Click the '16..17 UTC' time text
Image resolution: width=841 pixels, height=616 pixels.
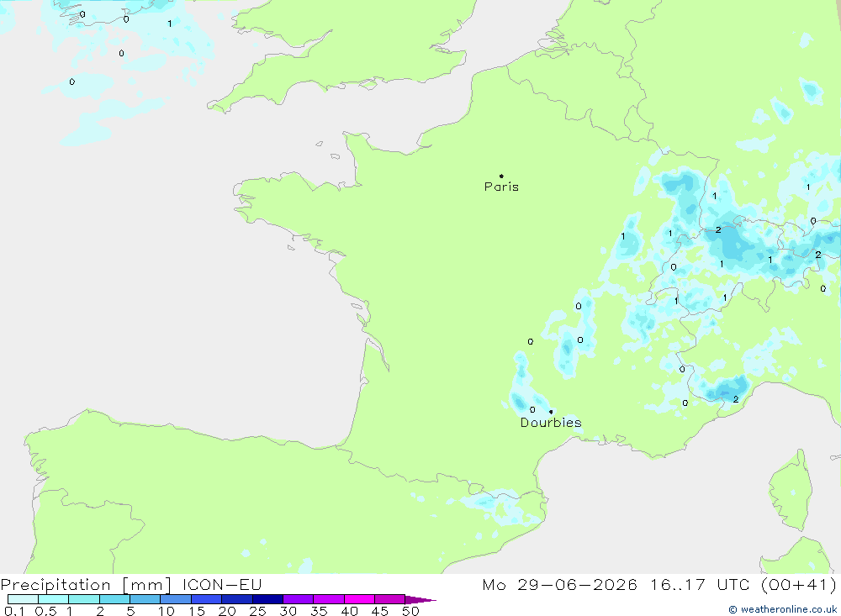pos(700,584)
